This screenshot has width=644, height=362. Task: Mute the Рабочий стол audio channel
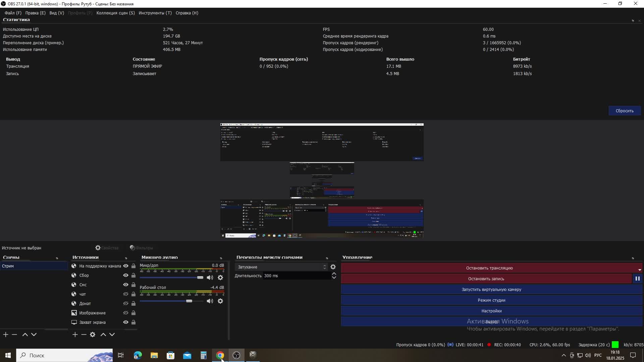(210, 301)
